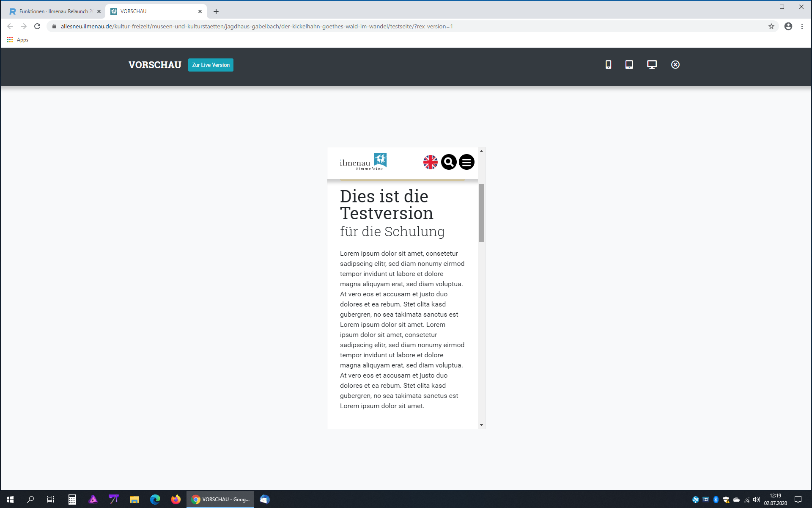Switch preview to desktop monitor view

[x=652, y=65]
